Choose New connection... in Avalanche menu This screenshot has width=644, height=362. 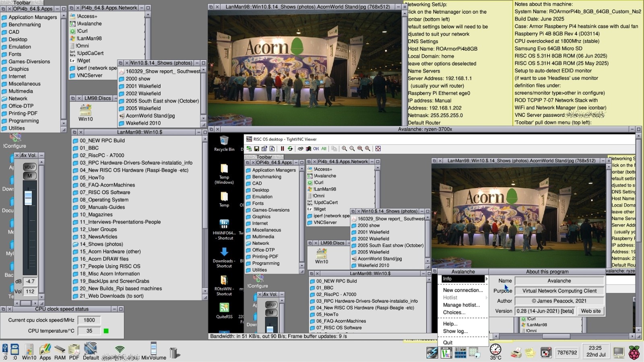pos(463,290)
